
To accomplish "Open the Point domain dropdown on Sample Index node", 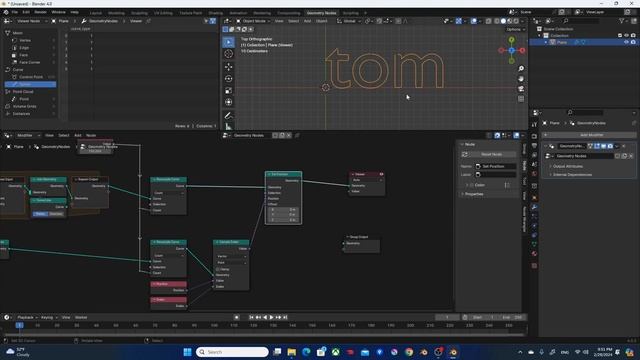I will tap(231, 262).
